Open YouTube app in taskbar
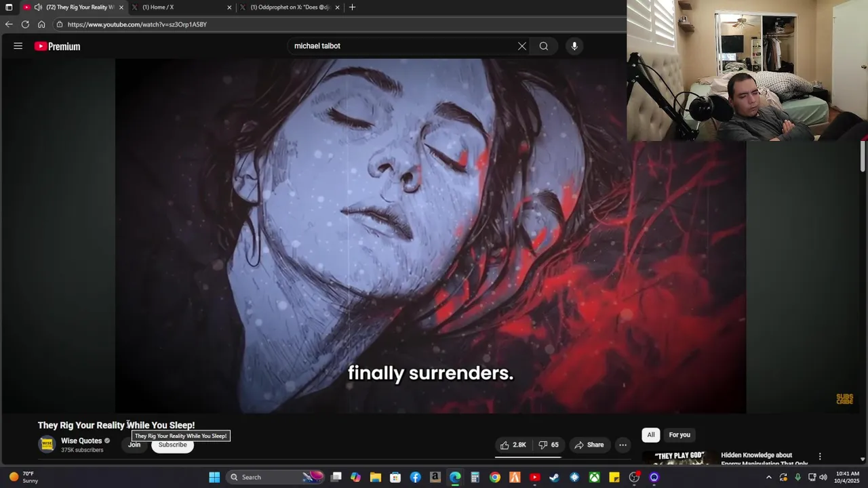 (534, 477)
